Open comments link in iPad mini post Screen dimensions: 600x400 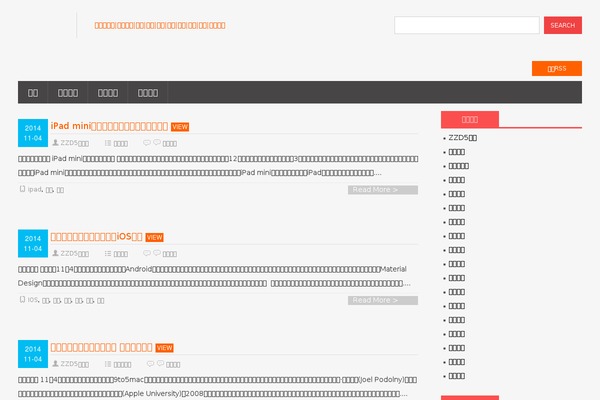pos(170,144)
